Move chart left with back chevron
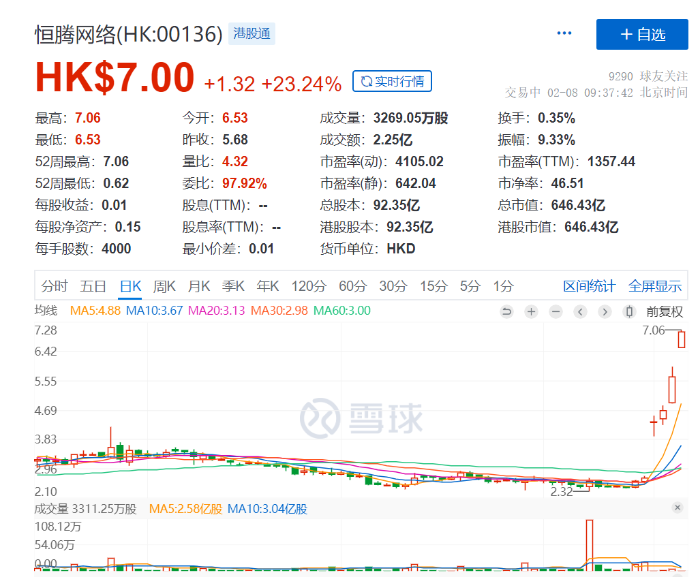This screenshot has height=577, width=700. tap(580, 311)
